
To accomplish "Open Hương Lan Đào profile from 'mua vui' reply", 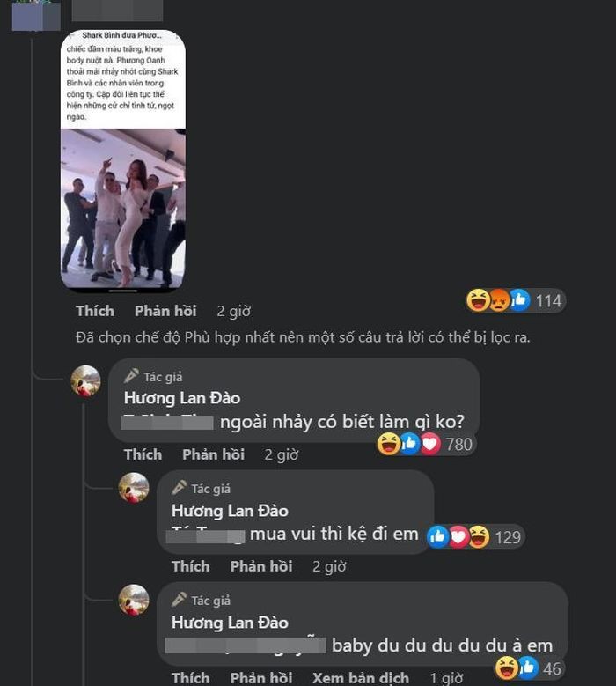I will pos(230,511).
